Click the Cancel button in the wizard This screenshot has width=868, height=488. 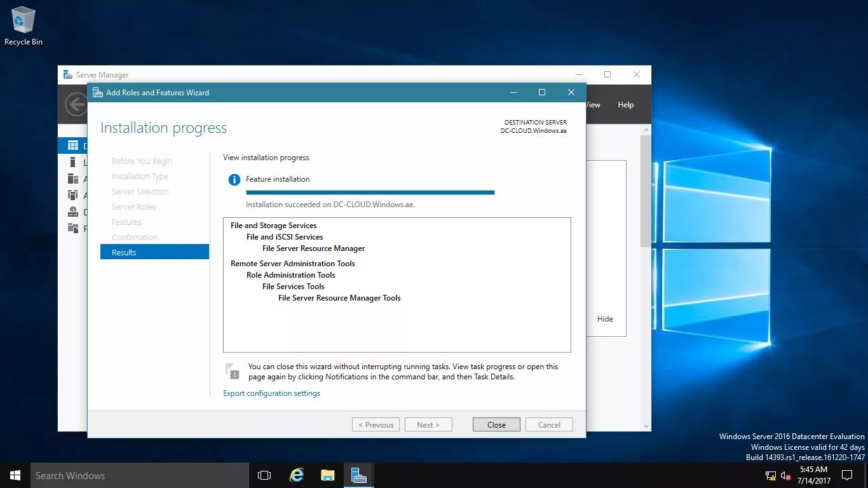(x=549, y=424)
